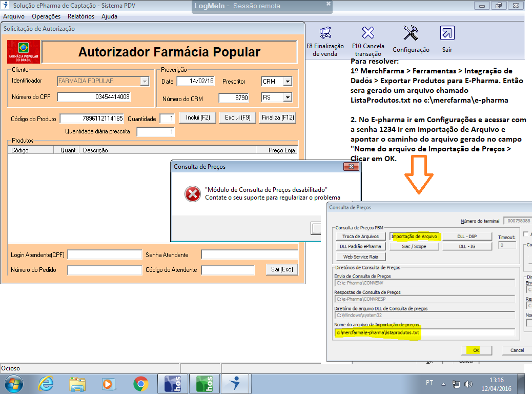Open Google Chrome from the taskbar

click(x=141, y=383)
